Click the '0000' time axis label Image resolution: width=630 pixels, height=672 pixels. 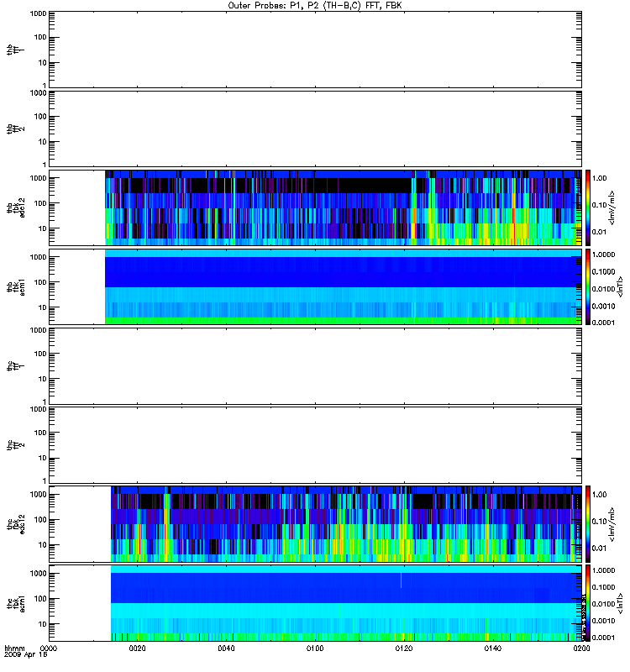49,648
